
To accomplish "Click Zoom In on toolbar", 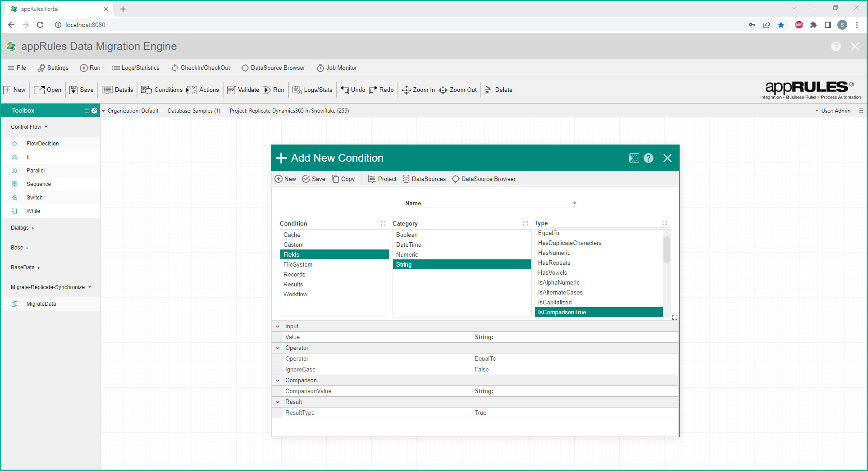I will click(x=419, y=90).
